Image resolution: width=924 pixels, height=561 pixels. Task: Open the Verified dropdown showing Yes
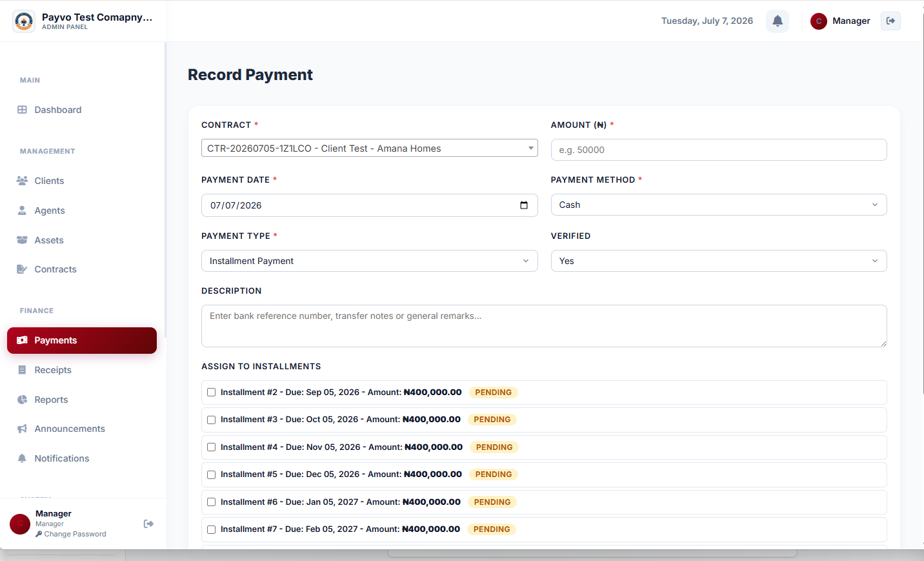(719, 261)
